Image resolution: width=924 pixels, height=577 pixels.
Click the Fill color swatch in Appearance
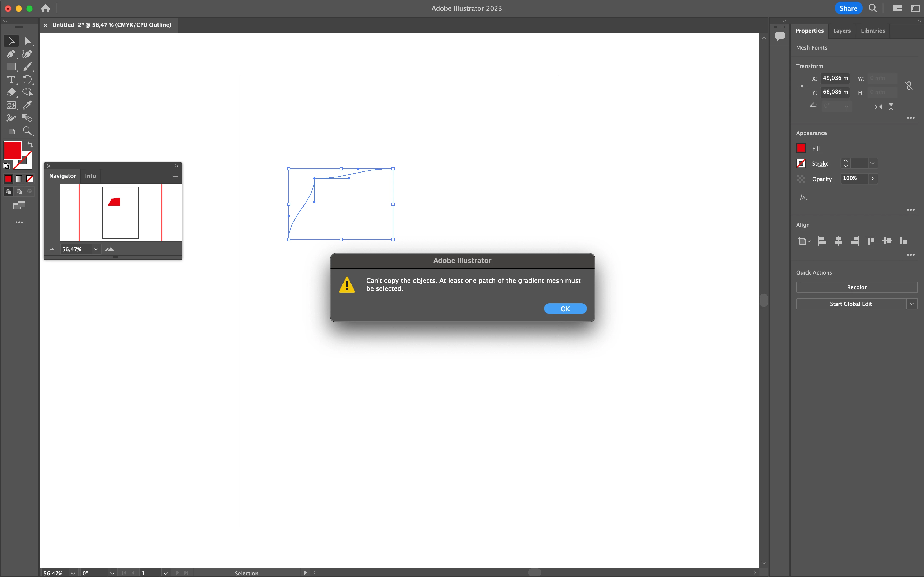click(x=801, y=148)
